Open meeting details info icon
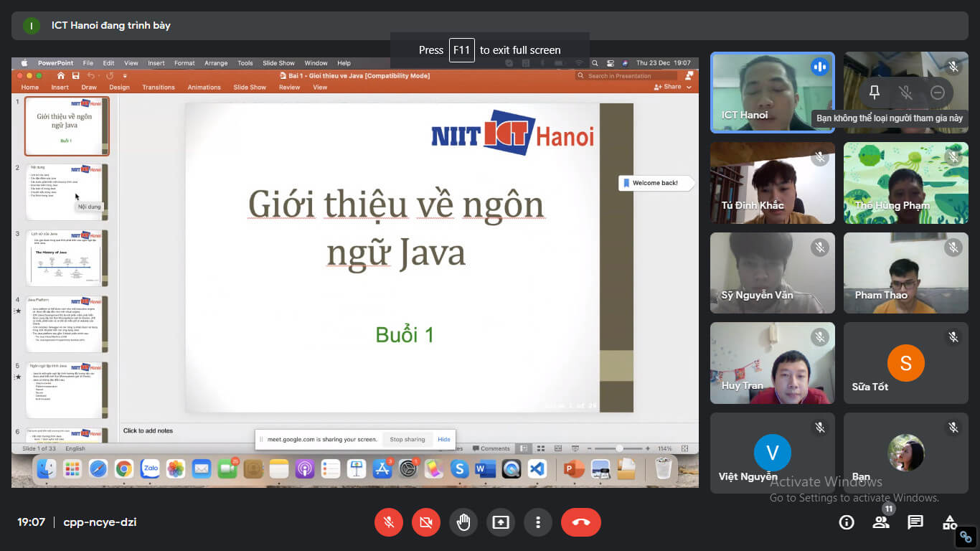The height and width of the screenshot is (551, 980). point(847,522)
